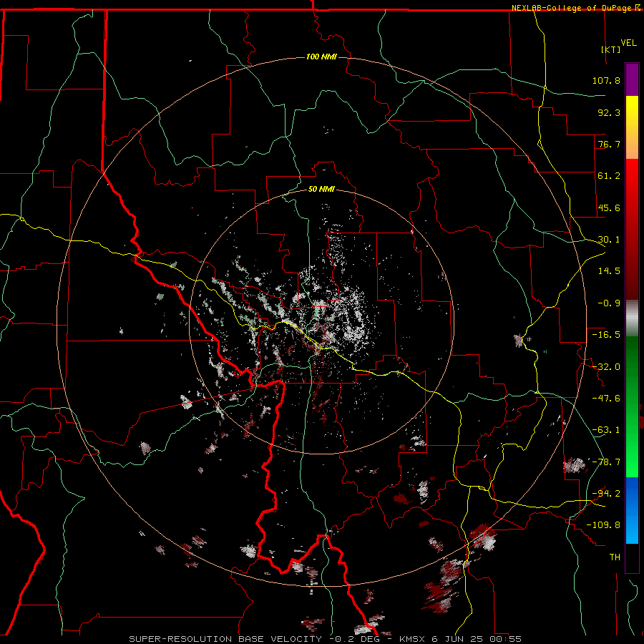644x644 pixels.
Task: Pick the green segment of the velocity bar
Action: point(632,406)
